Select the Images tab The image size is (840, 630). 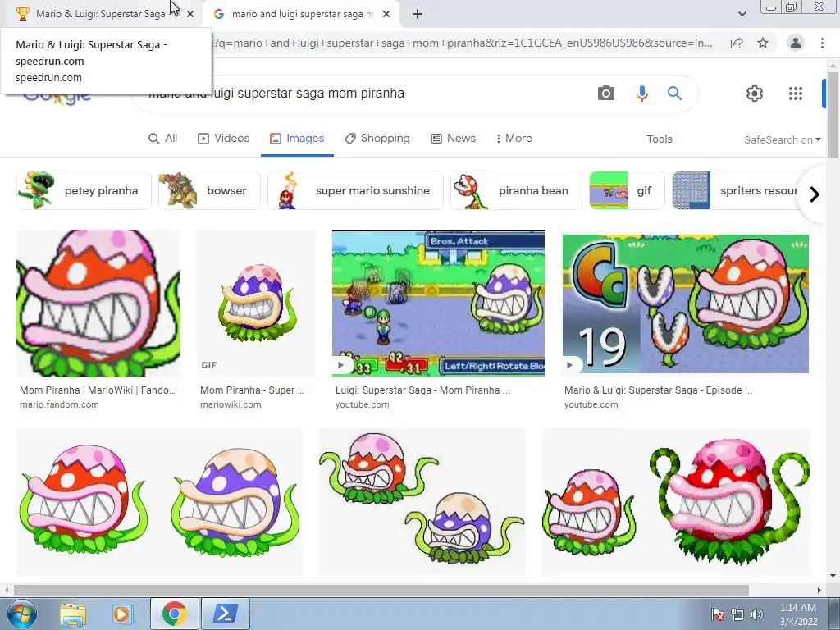(297, 138)
